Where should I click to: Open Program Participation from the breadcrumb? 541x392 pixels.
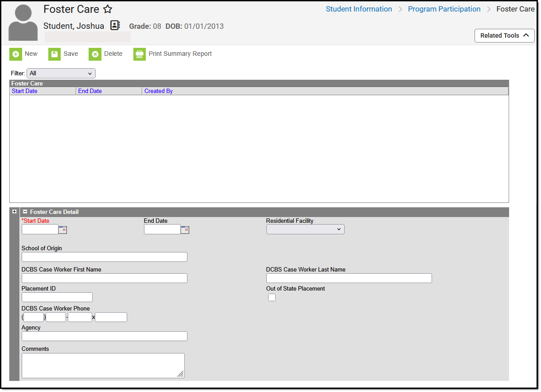click(x=444, y=8)
